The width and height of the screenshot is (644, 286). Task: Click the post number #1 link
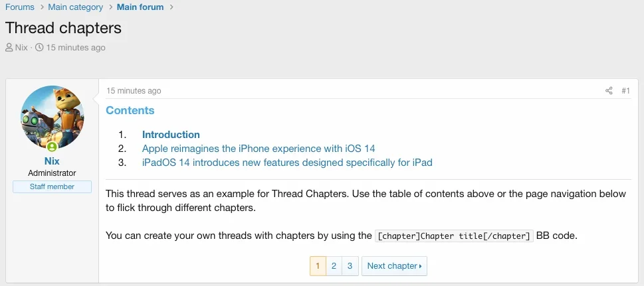click(x=625, y=91)
